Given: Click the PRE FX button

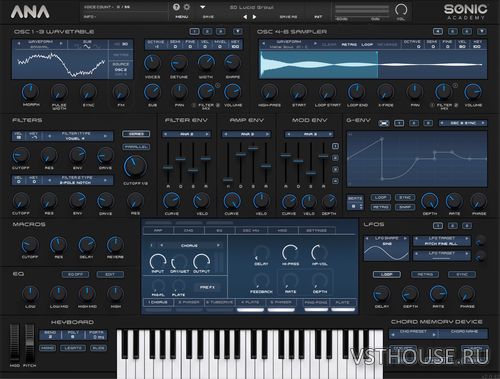Looking at the screenshot, I should [x=207, y=287].
